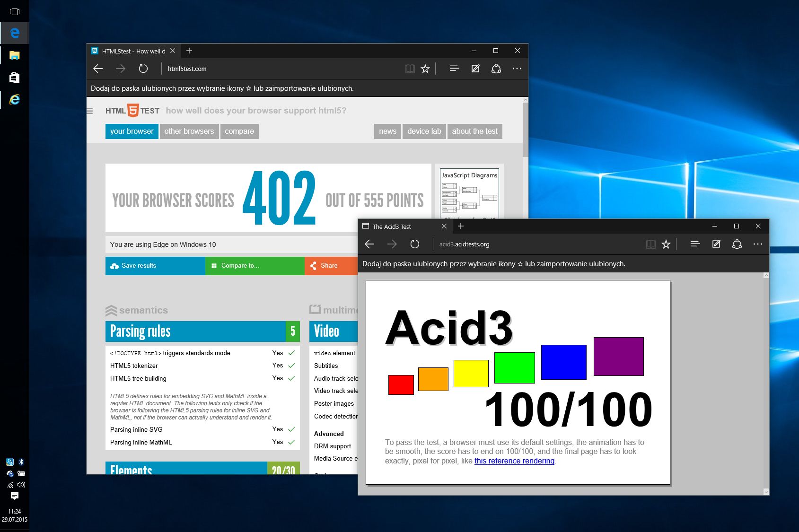Click the Save results button

[x=155, y=266]
